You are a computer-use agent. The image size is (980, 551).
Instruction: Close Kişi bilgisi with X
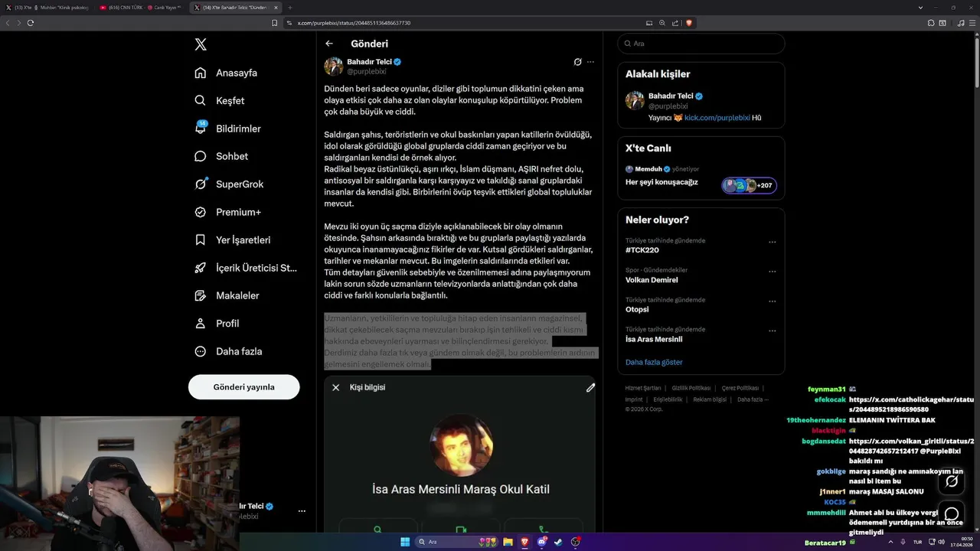(335, 387)
